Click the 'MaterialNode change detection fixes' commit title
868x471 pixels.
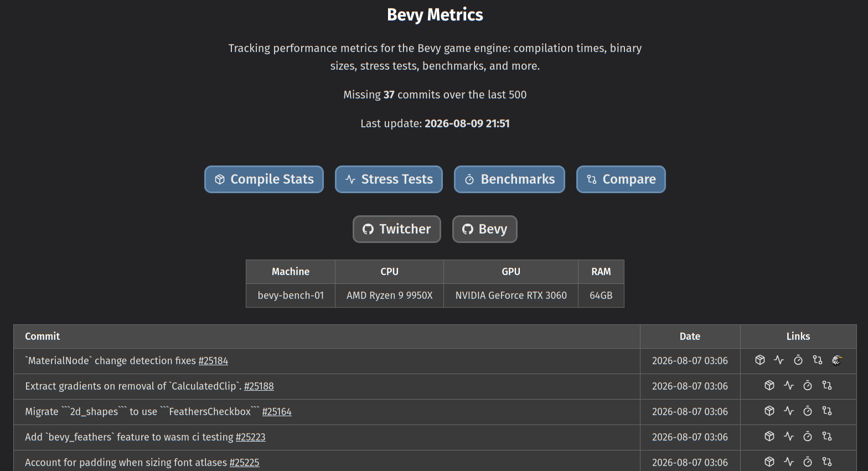(x=111, y=361)
